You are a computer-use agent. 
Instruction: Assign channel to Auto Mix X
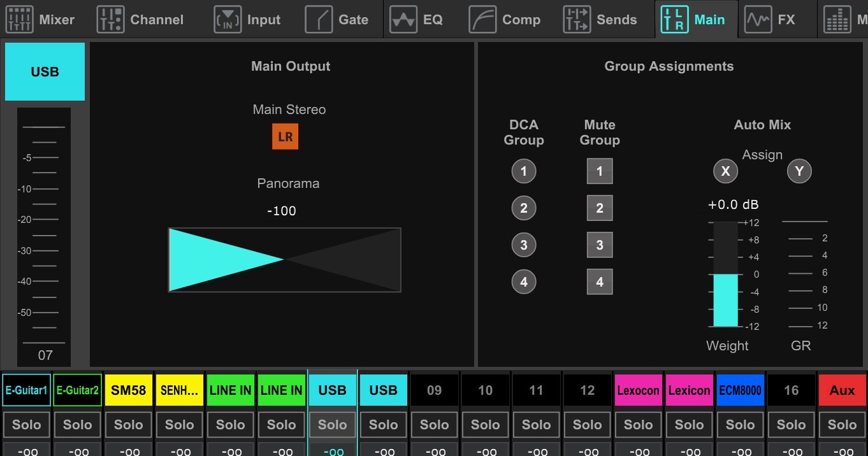click(x=725, y=171)
